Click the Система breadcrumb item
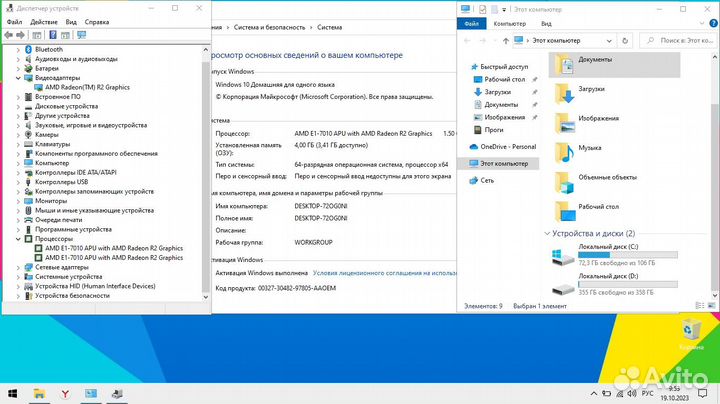720x404 pixels. click(329, 27)
